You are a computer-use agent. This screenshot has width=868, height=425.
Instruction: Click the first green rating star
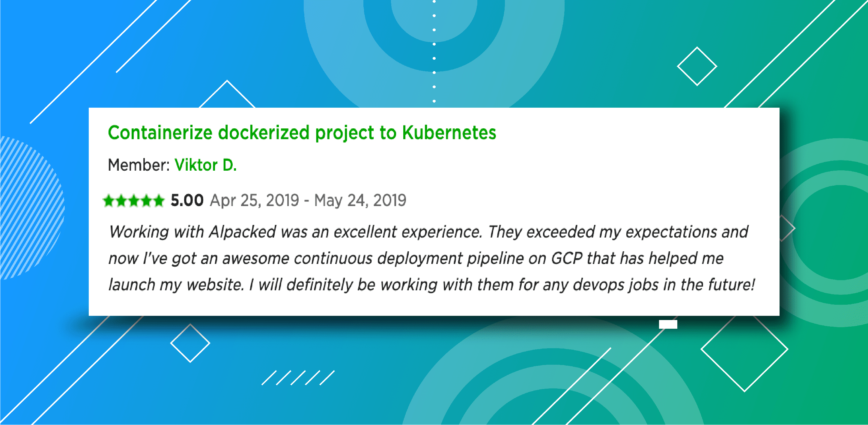click(x=109, y=201)
